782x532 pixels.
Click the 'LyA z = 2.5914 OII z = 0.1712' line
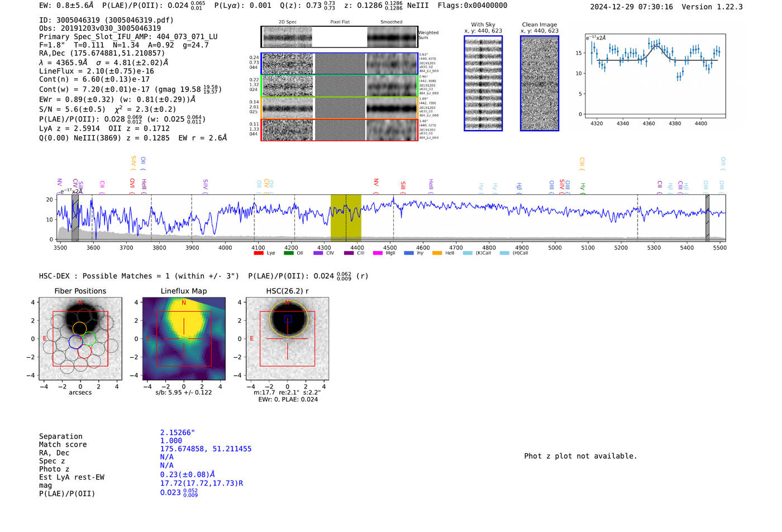[x=104, y=128]
